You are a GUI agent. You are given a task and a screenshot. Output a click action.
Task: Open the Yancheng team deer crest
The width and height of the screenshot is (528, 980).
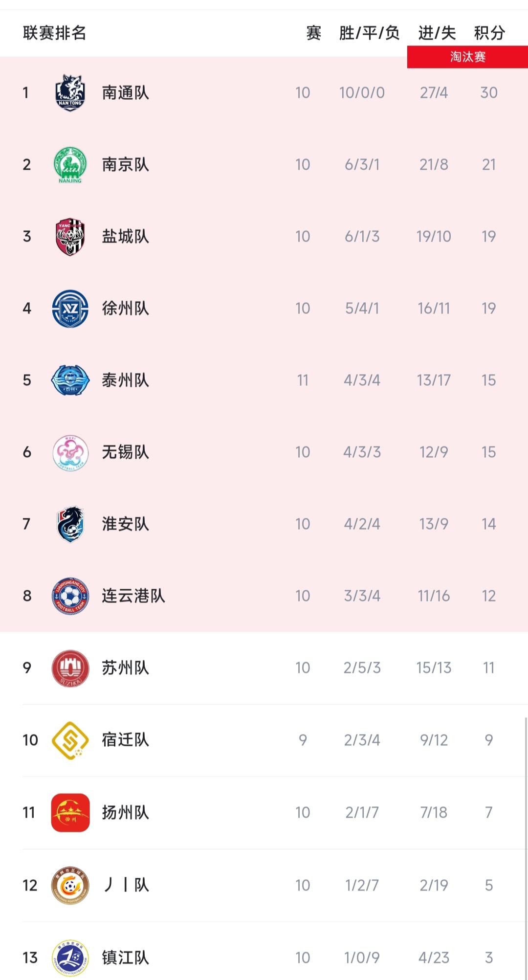click(x=70, y=237)
